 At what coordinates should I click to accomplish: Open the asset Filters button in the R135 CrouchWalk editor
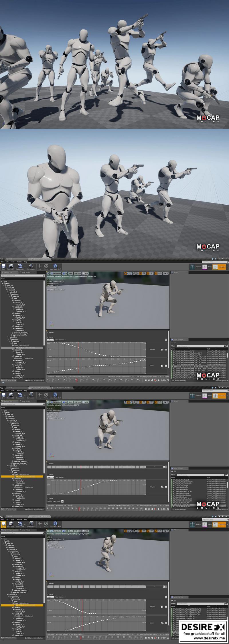[x=173, y=346]
